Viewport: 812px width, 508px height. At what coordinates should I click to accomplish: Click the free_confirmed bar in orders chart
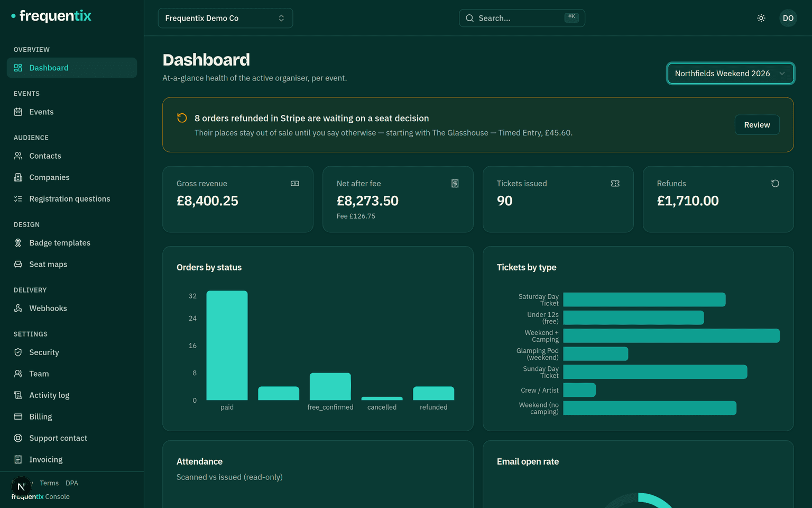[330, 386]
